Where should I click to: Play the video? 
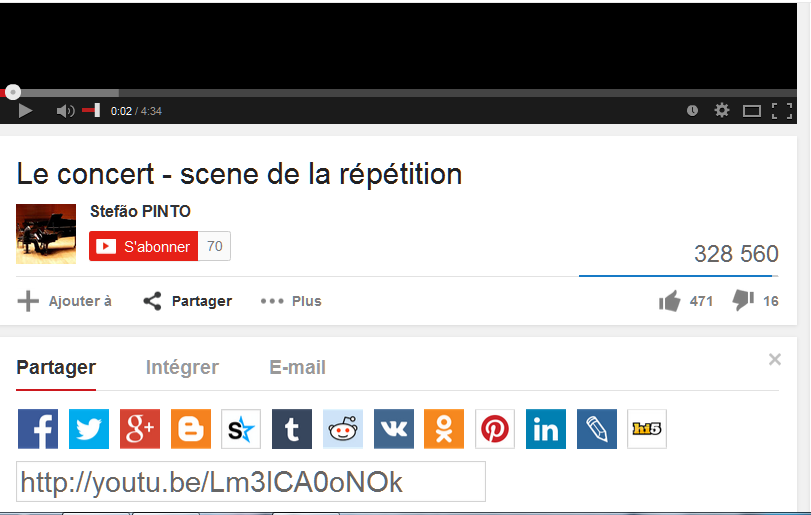[25, 111]
